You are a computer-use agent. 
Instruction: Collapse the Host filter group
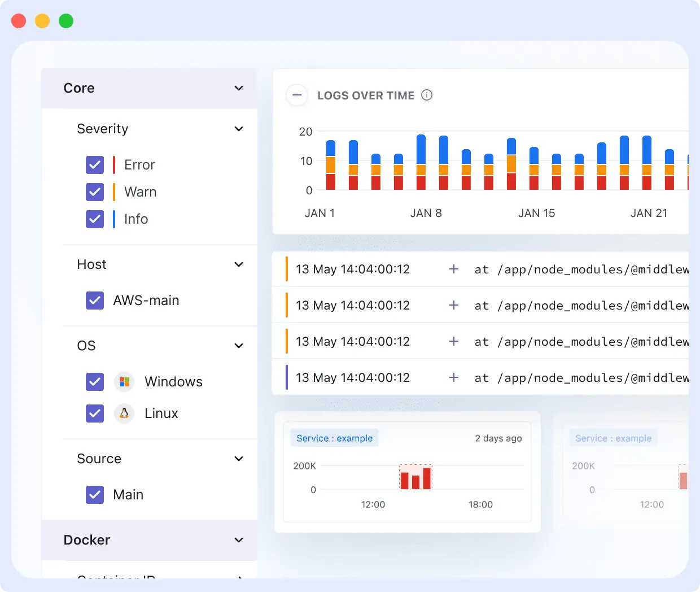[239, 264]
